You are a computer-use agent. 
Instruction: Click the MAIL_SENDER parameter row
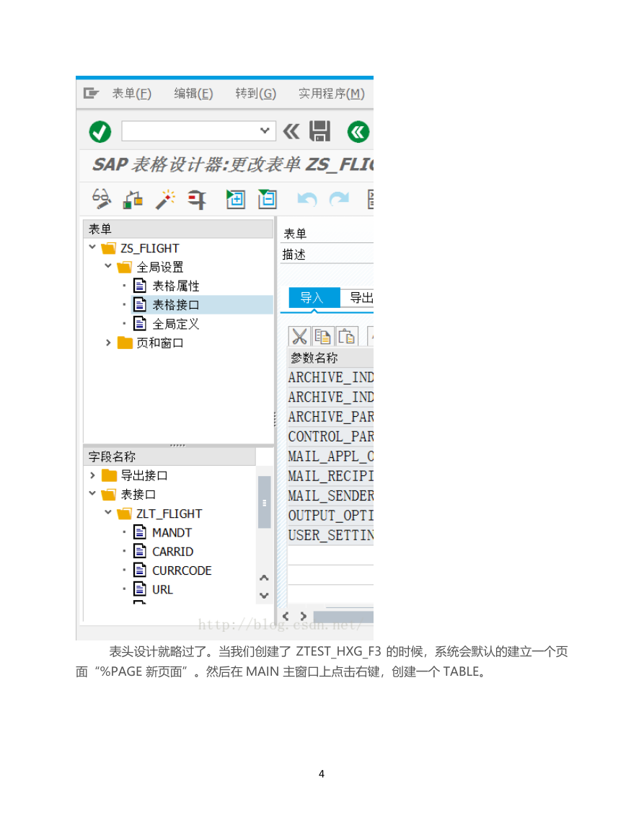click(x=330, y=495)
